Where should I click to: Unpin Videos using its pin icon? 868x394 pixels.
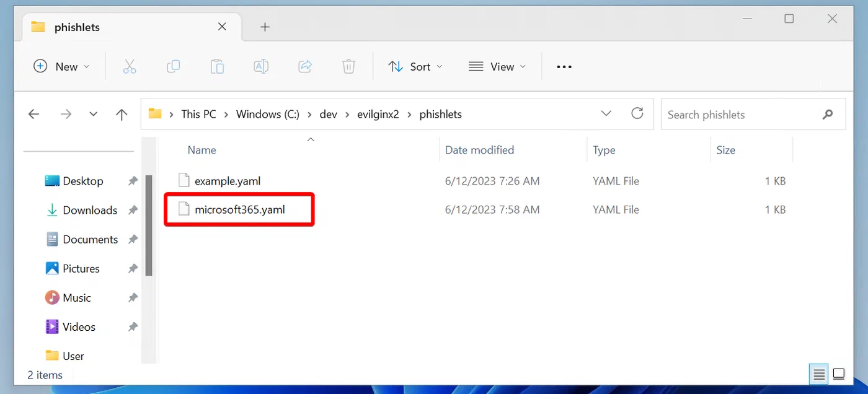pyautogui.click(x=133, y=326)
